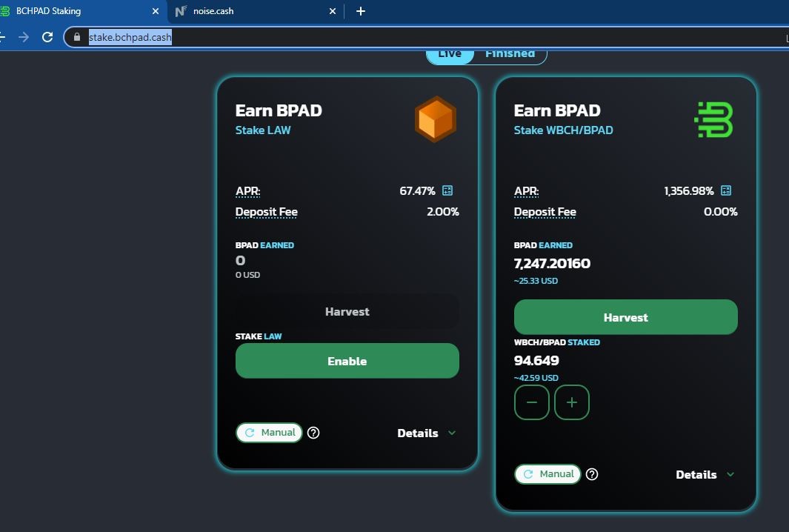
Task: Harvest 7,247.20160 BPAD rewards
Action: pyautogui.click(x=626, y=317)
